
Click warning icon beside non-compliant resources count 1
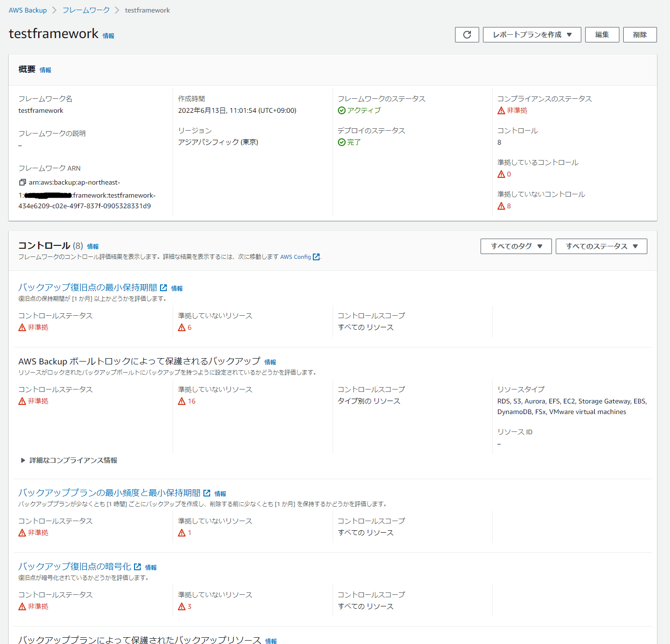pyautogui.click(x=182, y=533)
